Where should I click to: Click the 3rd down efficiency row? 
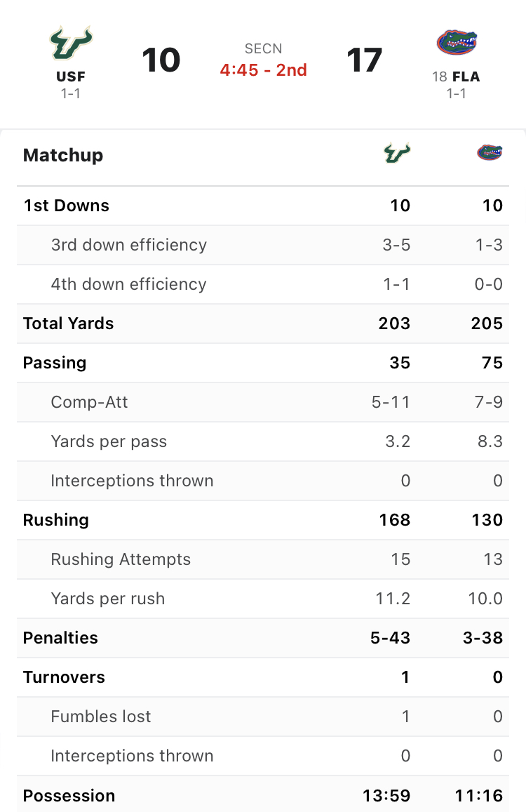263,245
